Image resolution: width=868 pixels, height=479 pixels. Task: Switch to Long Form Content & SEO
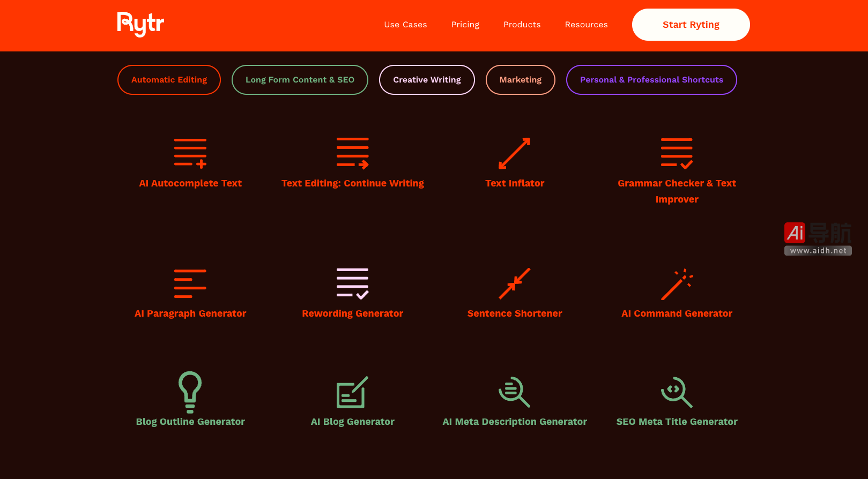300,80
